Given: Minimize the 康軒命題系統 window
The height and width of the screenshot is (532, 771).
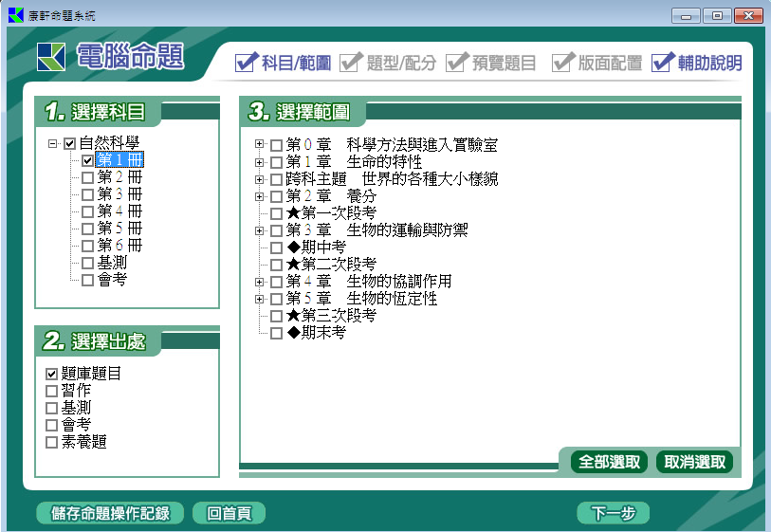Looking at the screenshot, I should (686, 16).
